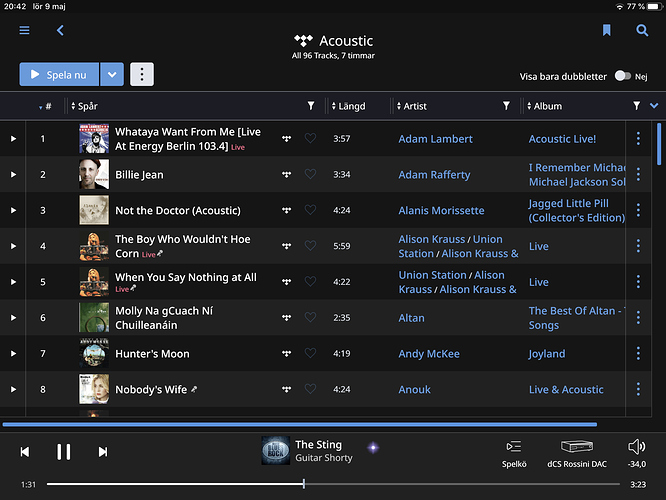Open artist Andy McKee

[429, 354]
